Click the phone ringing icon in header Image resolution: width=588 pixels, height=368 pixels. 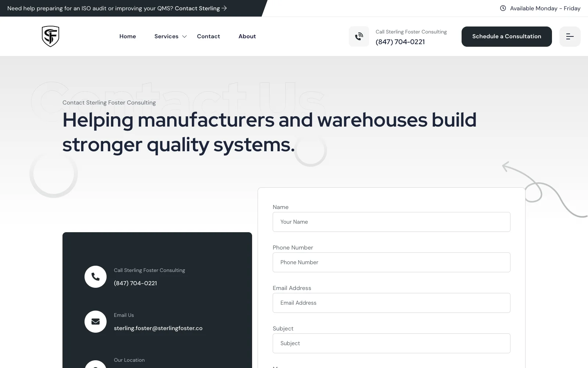point(359,36)
